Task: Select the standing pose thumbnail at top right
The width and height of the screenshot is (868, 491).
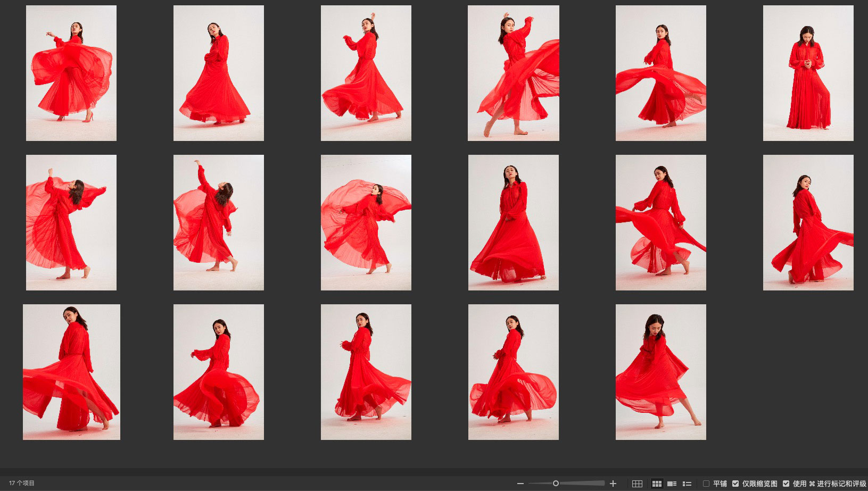Action: [808, 73]
